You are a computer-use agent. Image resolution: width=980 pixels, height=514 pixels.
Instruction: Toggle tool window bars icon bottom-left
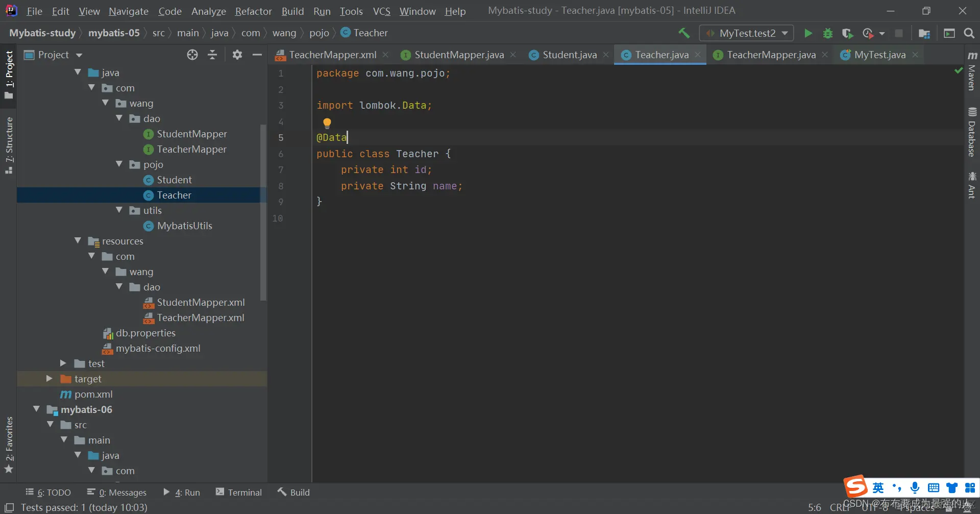tap(9, 507)
